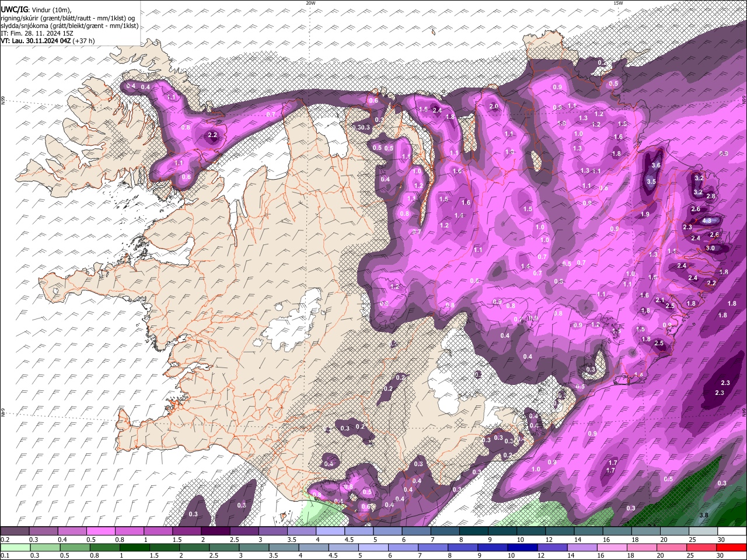Click the upper legend swatch starting at 18
The image size is (747, 560).
(x=646, y=531)
